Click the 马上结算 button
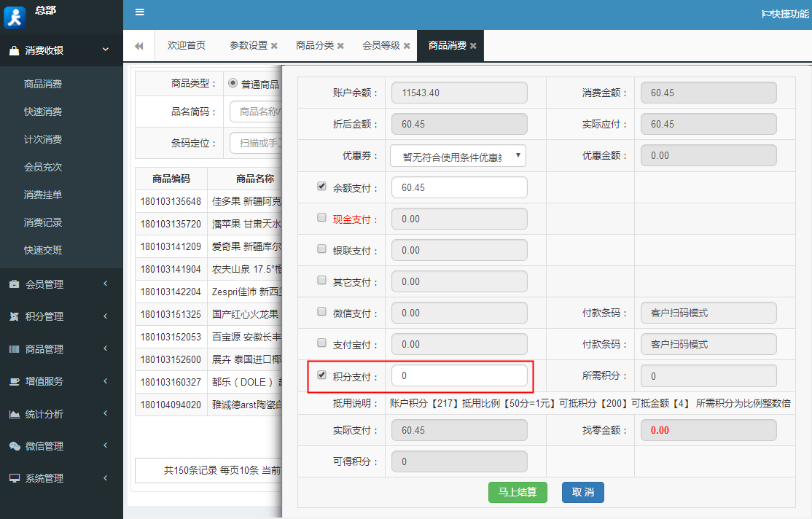 (518, 493)
